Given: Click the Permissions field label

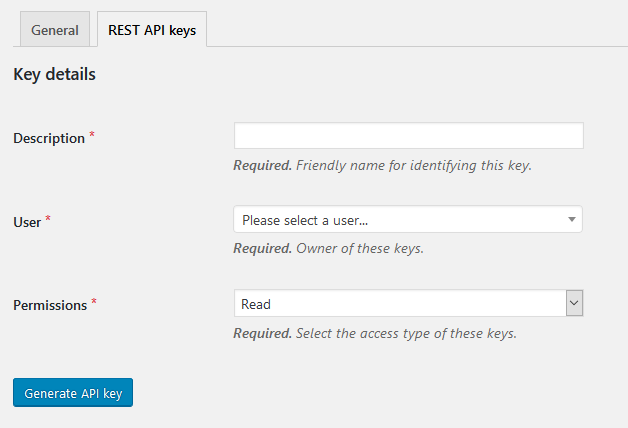Looking at the screenshot, I should click(50, 305).
